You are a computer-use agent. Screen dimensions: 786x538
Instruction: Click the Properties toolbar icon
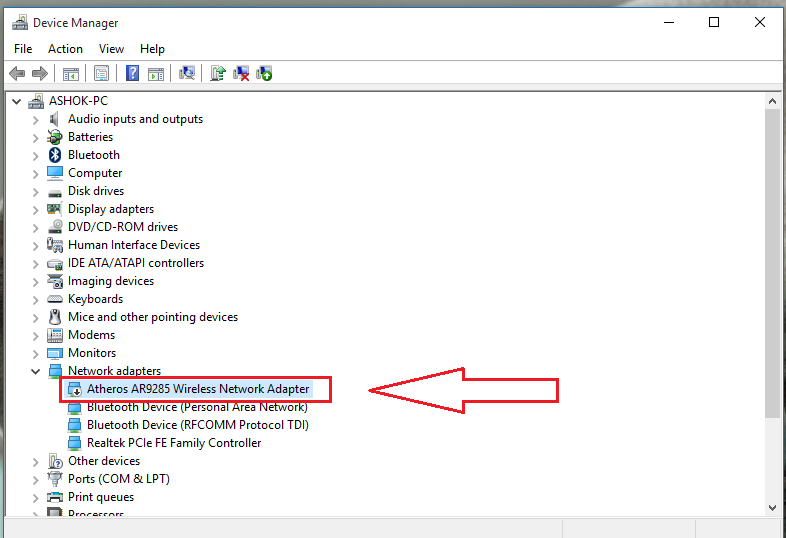(101, 73)
